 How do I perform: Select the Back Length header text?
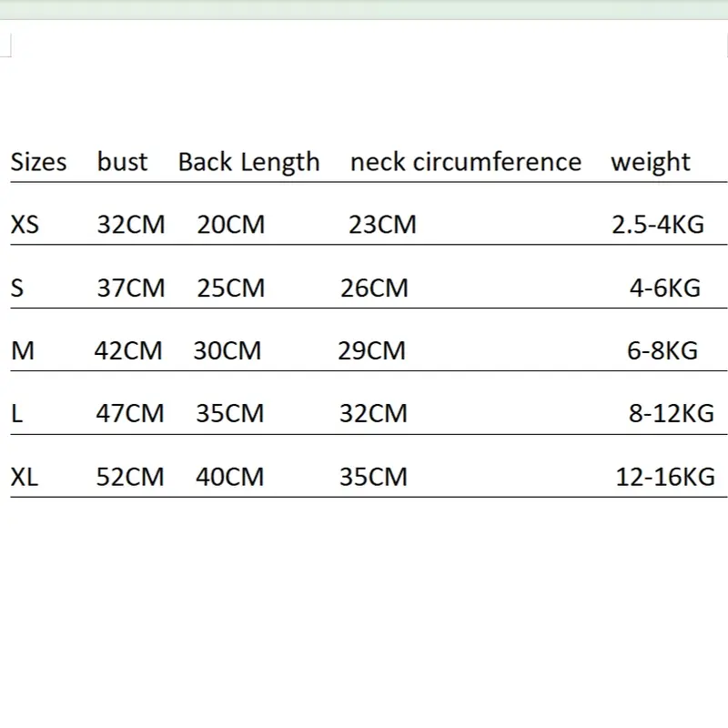[x=248, y=162]
